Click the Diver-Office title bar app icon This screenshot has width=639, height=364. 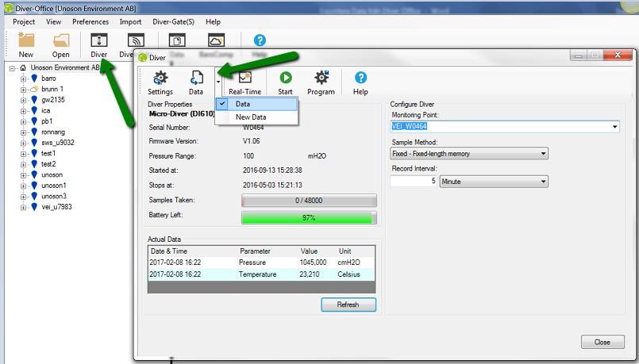9,8
